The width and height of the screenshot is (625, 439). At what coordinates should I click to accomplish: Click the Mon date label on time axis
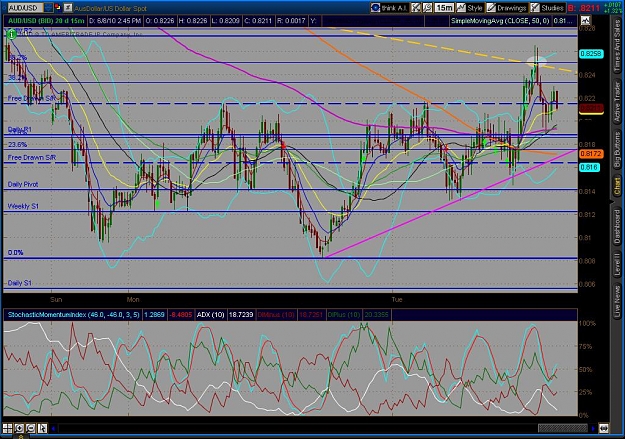tap(133, 299)
